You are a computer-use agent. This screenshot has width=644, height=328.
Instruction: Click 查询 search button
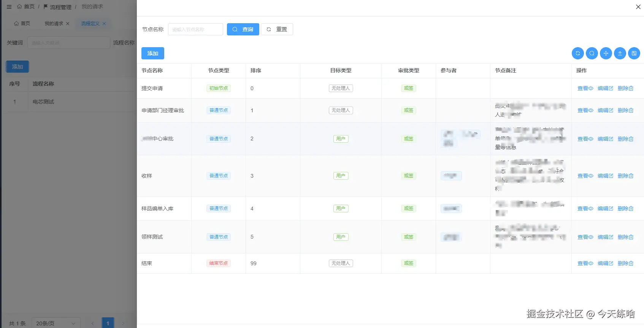[x=243, y=29]
